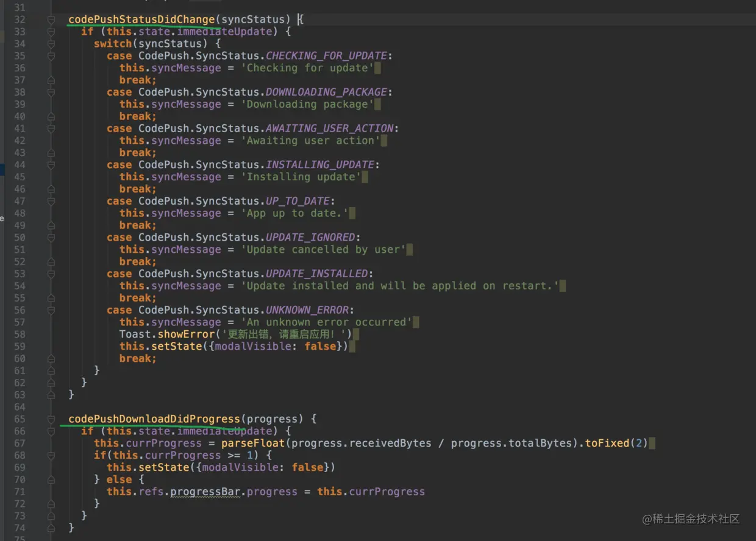Click the progress parameter on line 65
Screen dimensions: 756x541
pos(272,419)
